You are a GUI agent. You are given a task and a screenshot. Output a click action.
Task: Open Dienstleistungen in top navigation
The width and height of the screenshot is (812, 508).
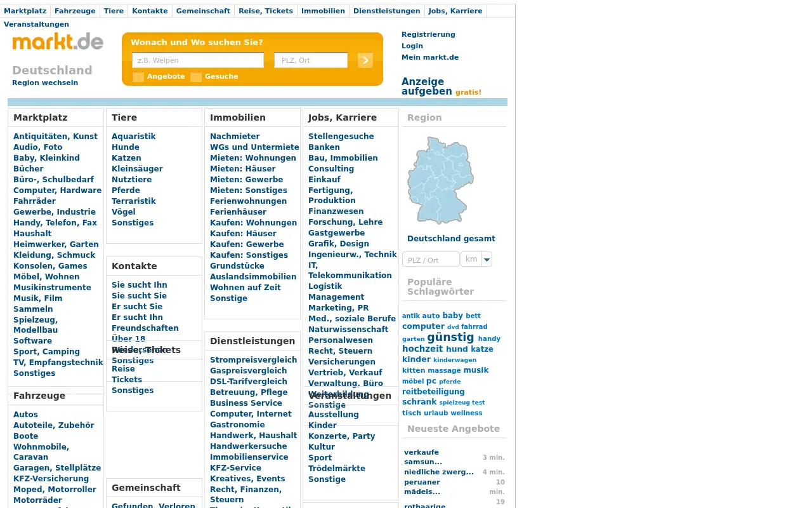click(x=386, y=11)
